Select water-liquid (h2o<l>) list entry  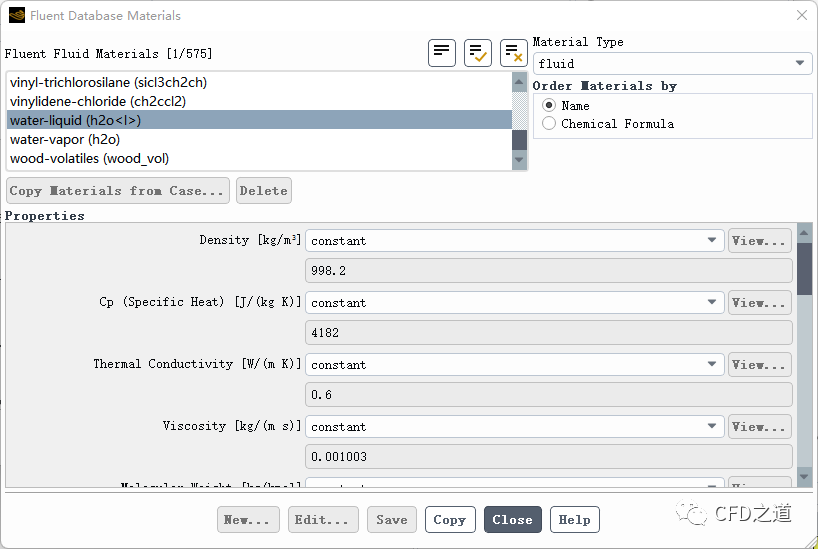coord(259,120)
